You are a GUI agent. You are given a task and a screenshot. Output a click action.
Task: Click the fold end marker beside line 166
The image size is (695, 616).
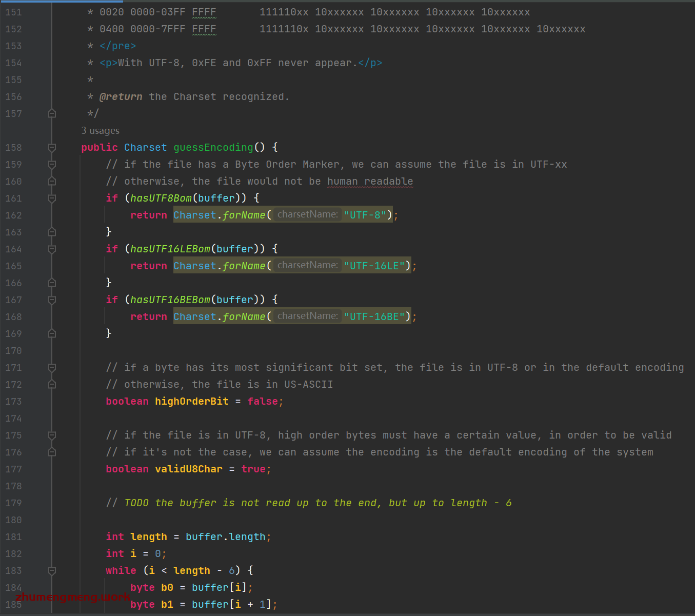[x=51, y=283]
